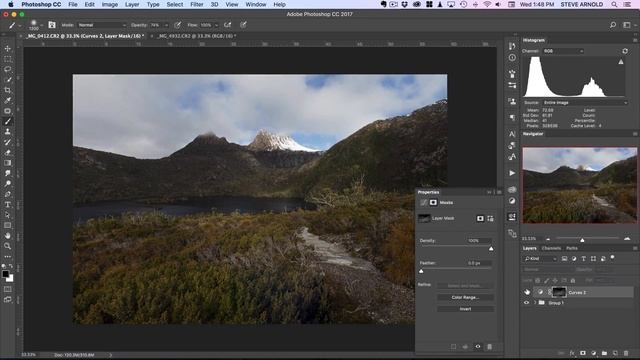Image resolution: width=640 pixels, height=360 pixels.
Task: Switch to the Channels tab
Action: pos(551,248)
